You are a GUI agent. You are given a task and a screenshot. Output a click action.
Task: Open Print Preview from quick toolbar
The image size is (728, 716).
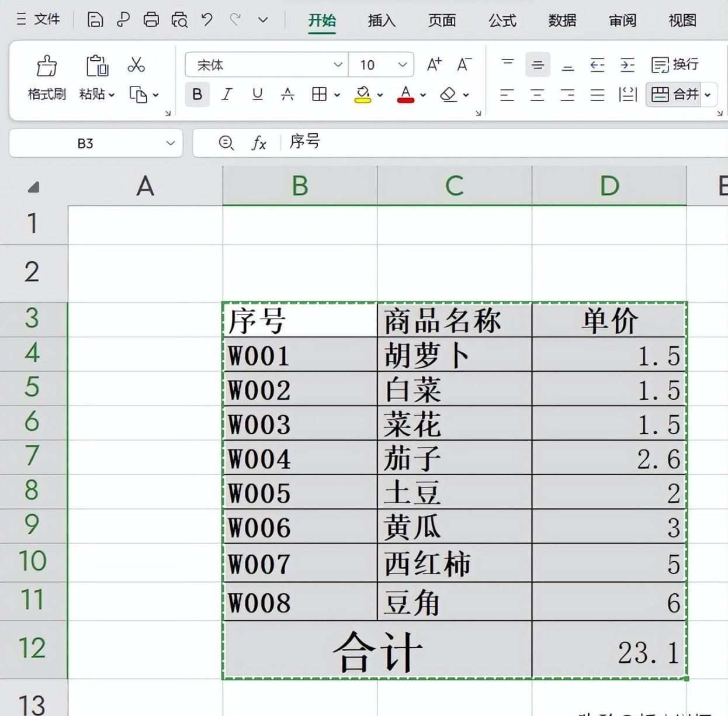point(179,20)
